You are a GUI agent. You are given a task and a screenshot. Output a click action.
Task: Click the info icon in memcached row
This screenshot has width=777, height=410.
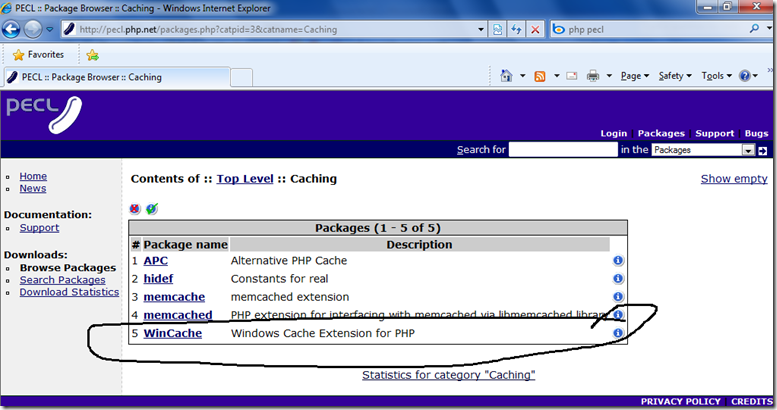click(618, 315)
